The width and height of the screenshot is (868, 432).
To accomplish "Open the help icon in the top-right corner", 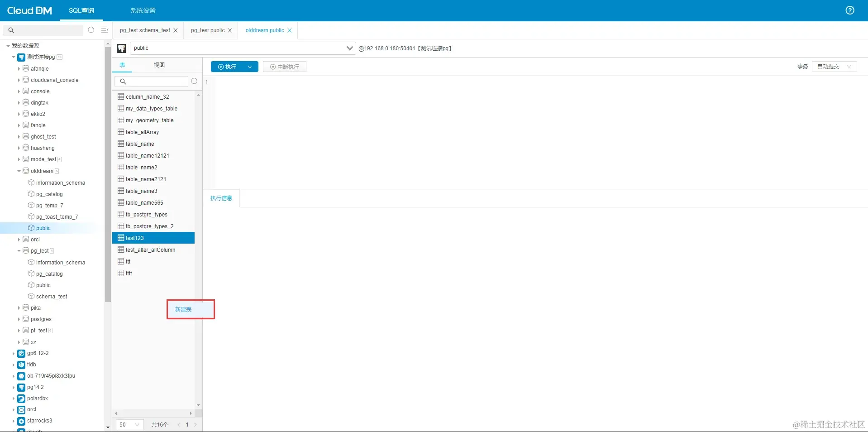I will pyautogui.click(x=849, y=10).
